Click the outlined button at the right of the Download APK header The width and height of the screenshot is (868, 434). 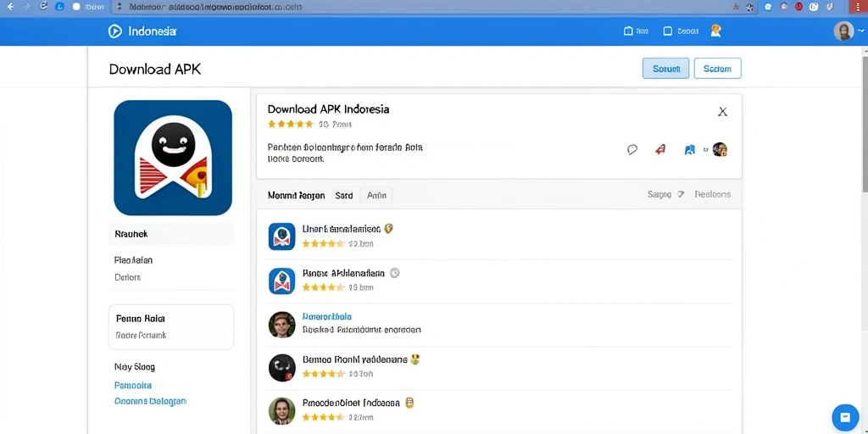click(717, 68)
